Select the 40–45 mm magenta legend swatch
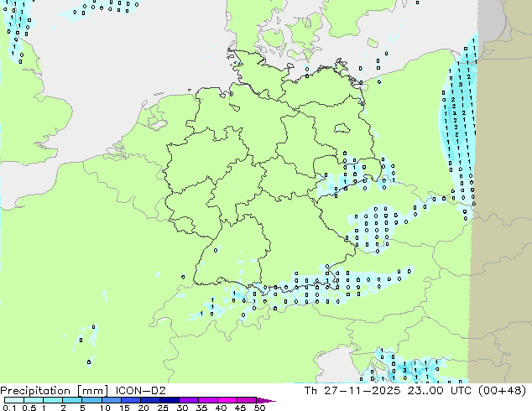This screenshot has height=411, width=532. click(x=227, y=400)
